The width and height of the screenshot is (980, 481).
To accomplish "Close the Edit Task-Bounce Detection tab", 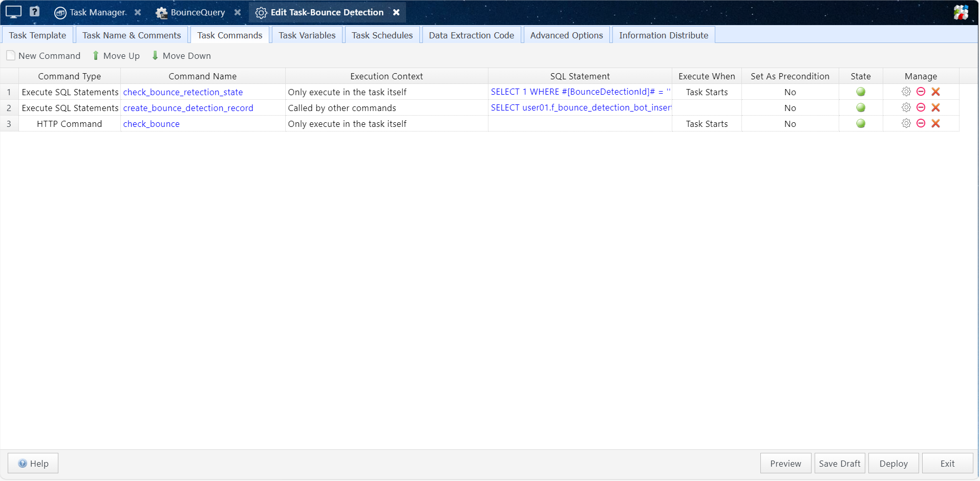I will (396, 12).
